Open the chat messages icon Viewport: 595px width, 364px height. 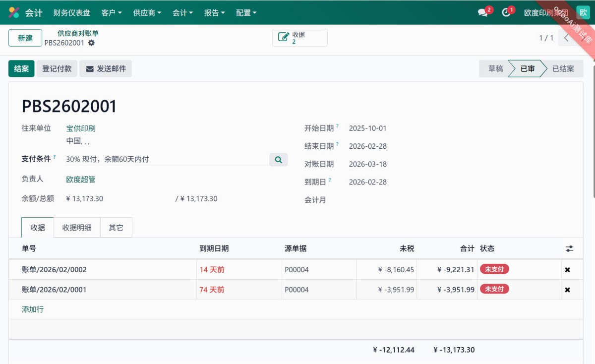point(483,12)
